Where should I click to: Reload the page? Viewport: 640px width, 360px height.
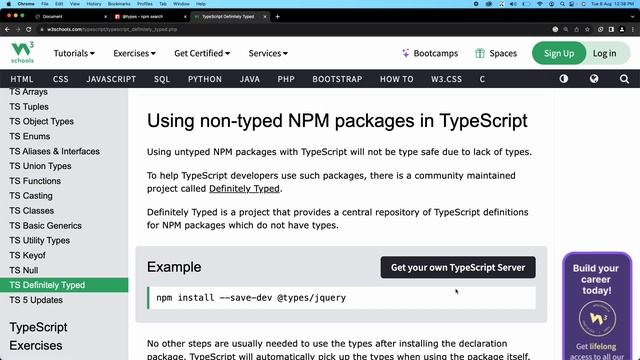click(x=29, y=29)
